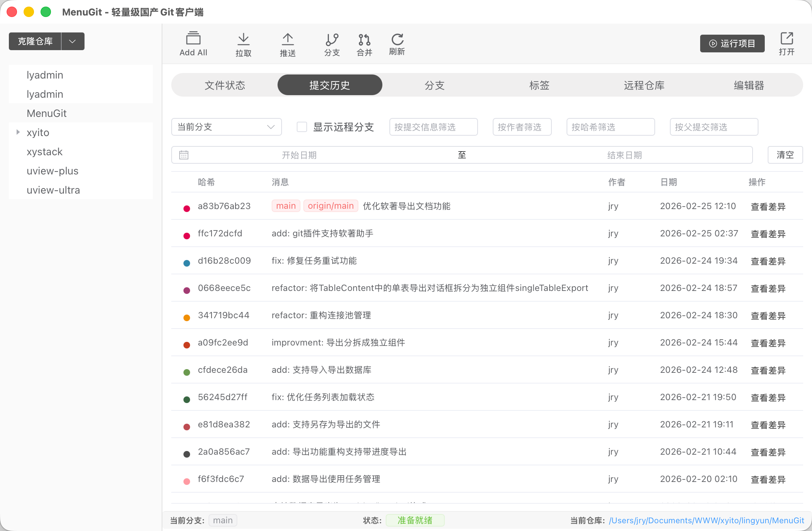
Task: Switch to the 文件状态 tab
Action: (225, 85)
